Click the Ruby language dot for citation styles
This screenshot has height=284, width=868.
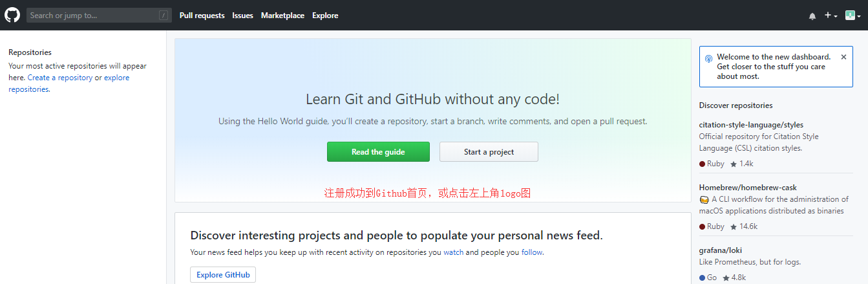[703, 164]
